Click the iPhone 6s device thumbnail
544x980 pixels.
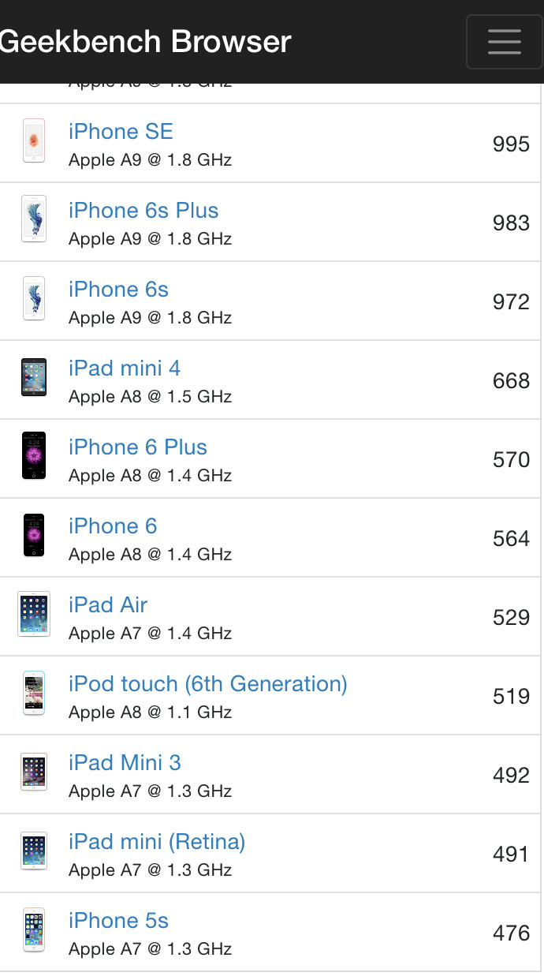click(34, 298)
